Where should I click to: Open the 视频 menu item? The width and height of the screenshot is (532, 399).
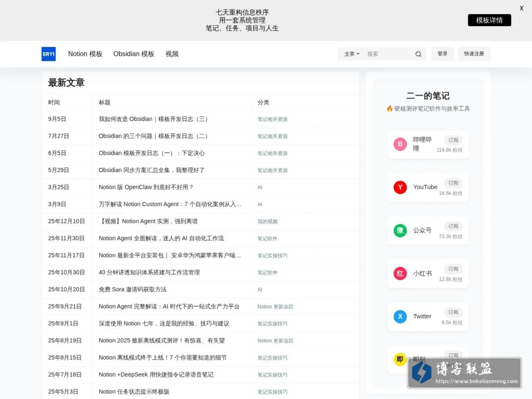click(172, 54)
